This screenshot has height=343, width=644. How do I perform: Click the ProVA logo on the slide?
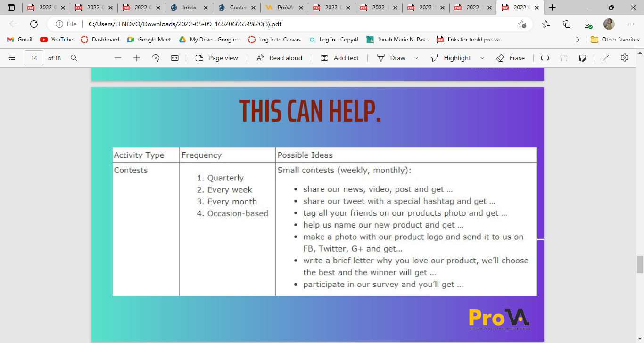(499, 318)
